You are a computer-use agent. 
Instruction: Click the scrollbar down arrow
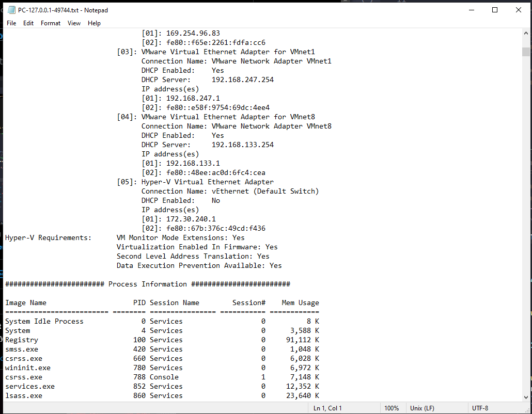[x=526, y=397]
